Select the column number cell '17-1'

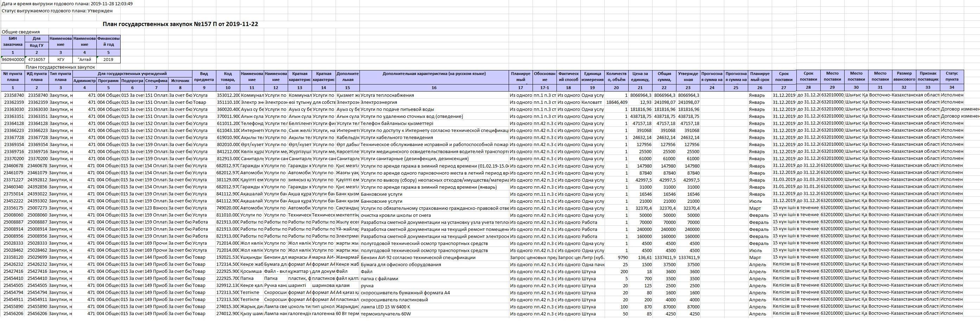545,88
